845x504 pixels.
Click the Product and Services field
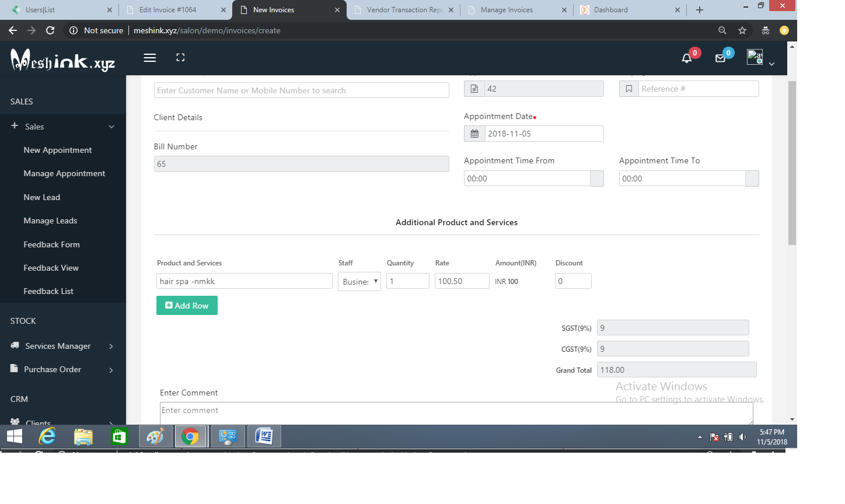[245, 281]
